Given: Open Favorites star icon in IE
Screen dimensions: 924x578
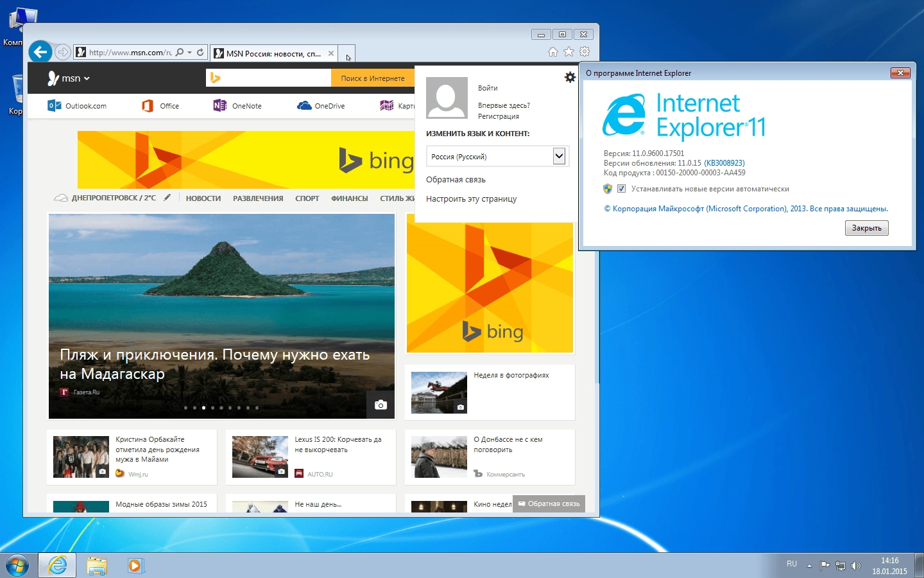Looking at the screenshot, I should pos(569,52).
